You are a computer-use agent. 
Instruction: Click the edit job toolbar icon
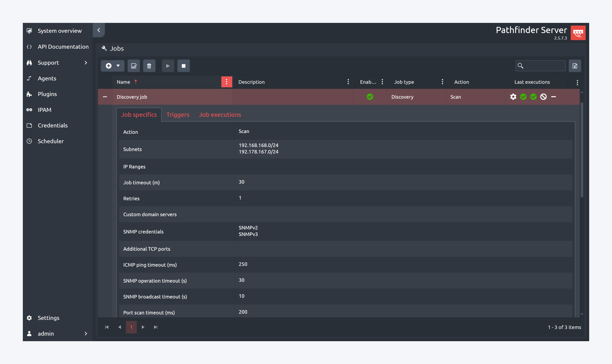134,66
